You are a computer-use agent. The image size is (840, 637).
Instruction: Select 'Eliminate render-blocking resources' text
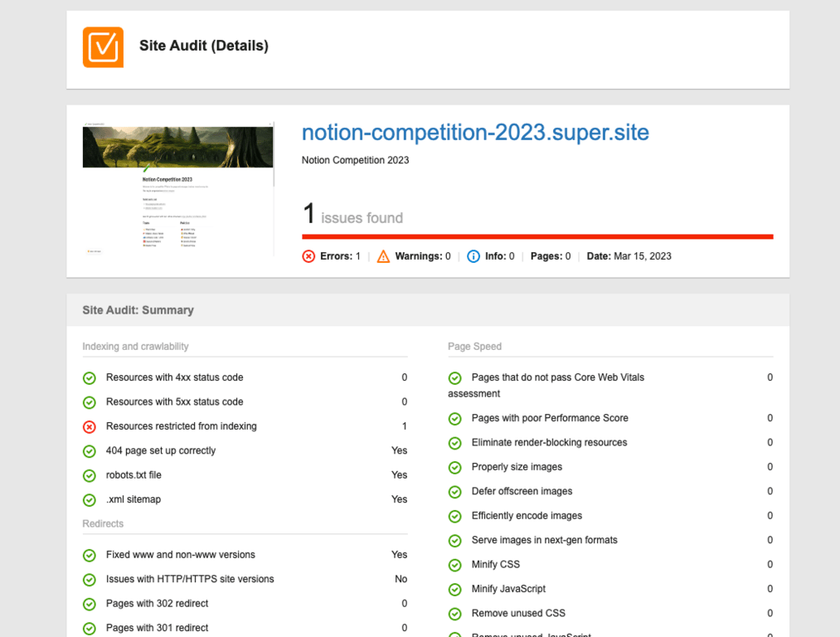pos(549,443)
